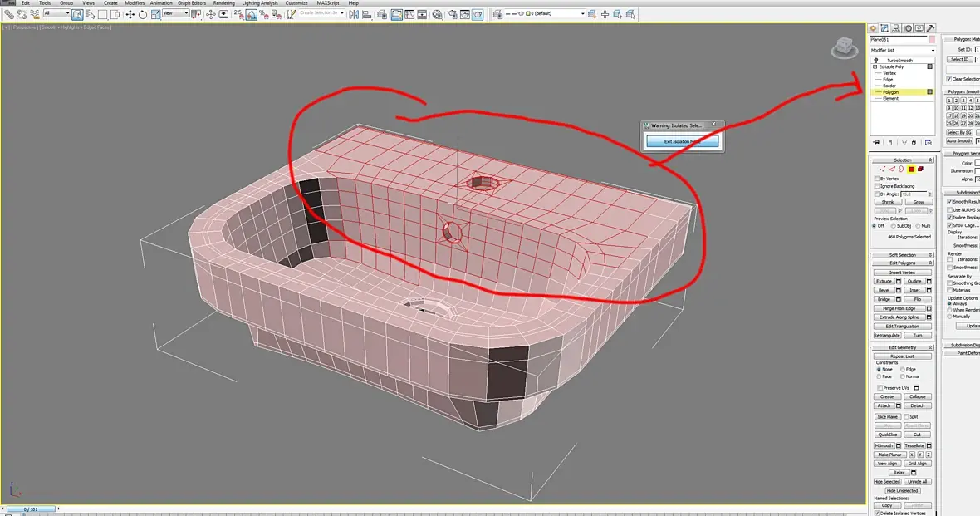Open the Animation menu

click(160, 3)
